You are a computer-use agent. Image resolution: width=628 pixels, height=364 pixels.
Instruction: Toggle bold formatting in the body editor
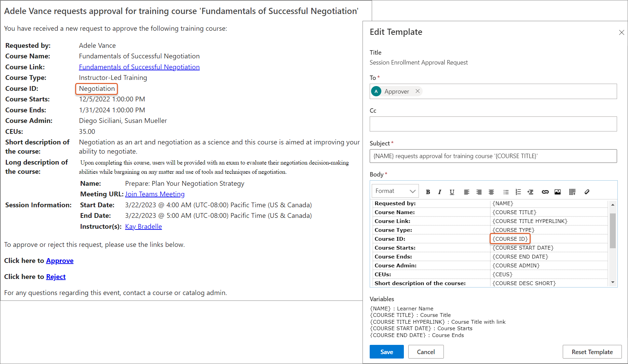pos(428,192)
